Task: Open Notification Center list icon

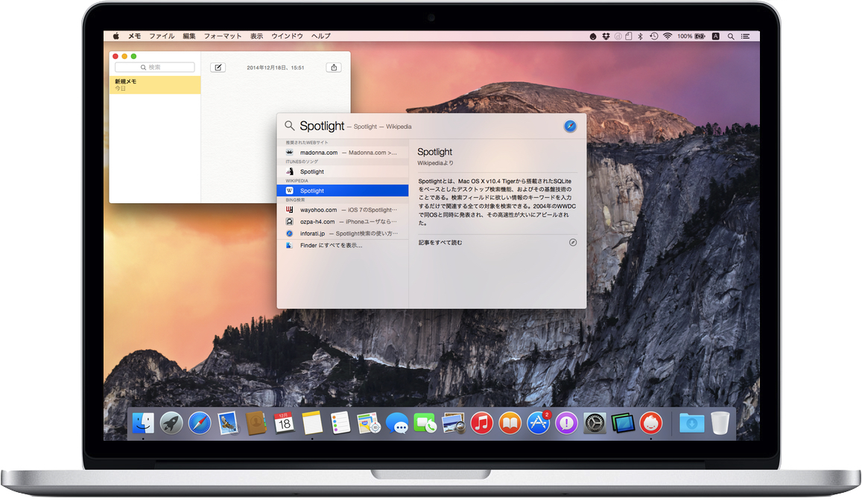Action: pyautogui.click(x=746, y=36)
